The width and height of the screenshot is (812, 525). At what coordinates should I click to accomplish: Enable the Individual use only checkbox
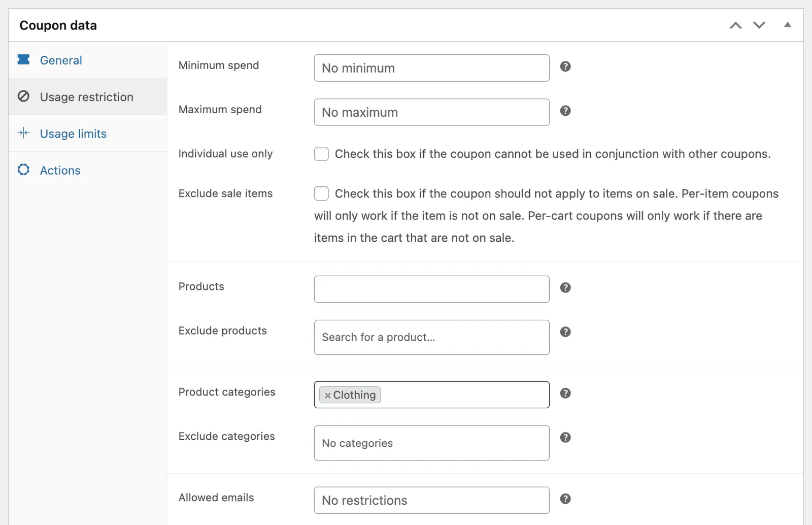pos(321,154)
